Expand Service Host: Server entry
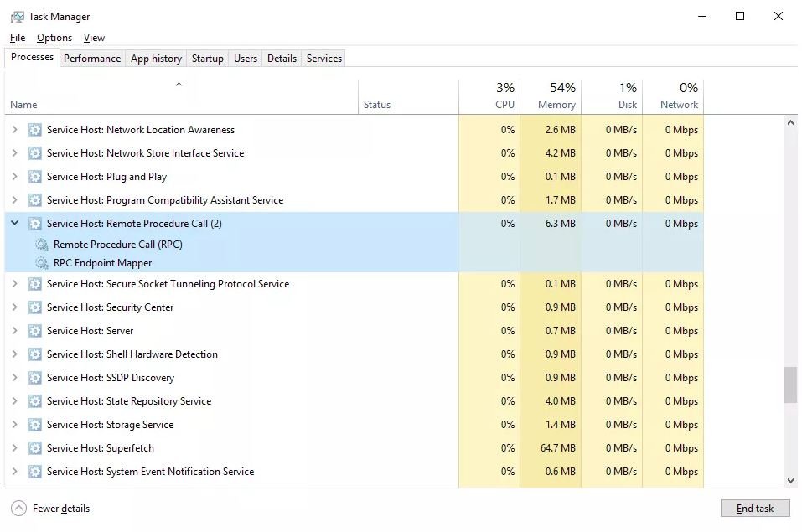The width and height of the screenshot is (802, 532). coord(14,331)
